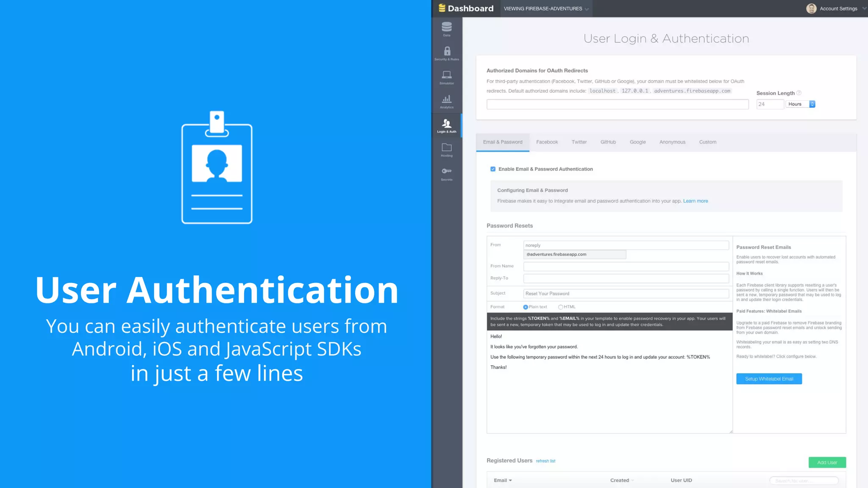868x488 pixels.
Task: Open the Analytics section in the sidebar
Action: point(447,102)
